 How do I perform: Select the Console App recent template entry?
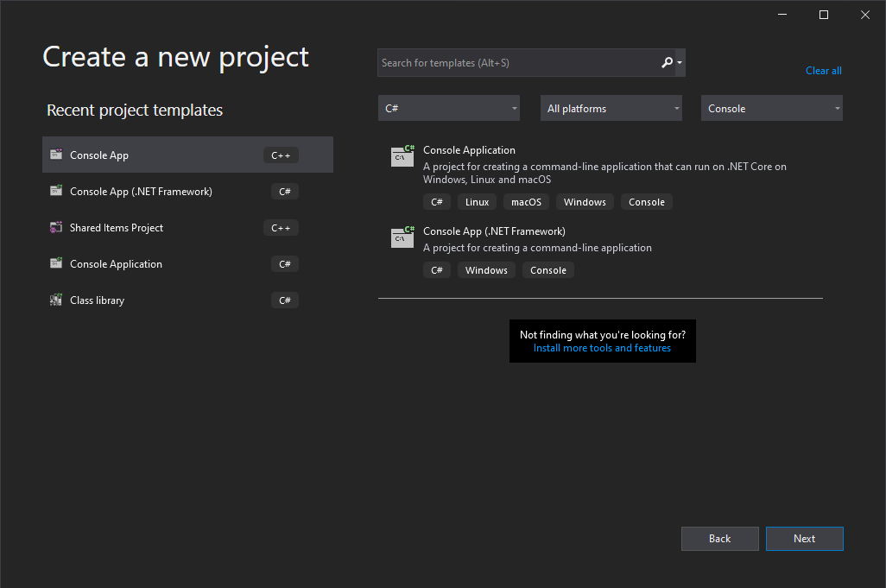tap(187, 154)
